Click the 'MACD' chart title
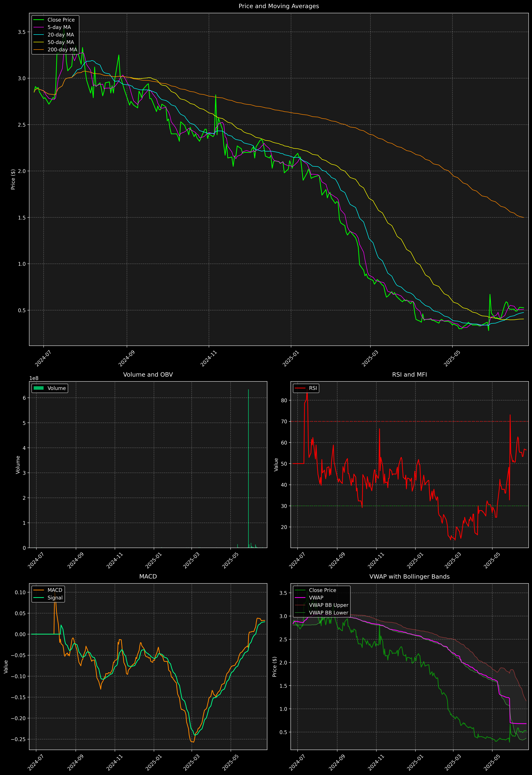The image size is (532, 775). tap(148, 577)
